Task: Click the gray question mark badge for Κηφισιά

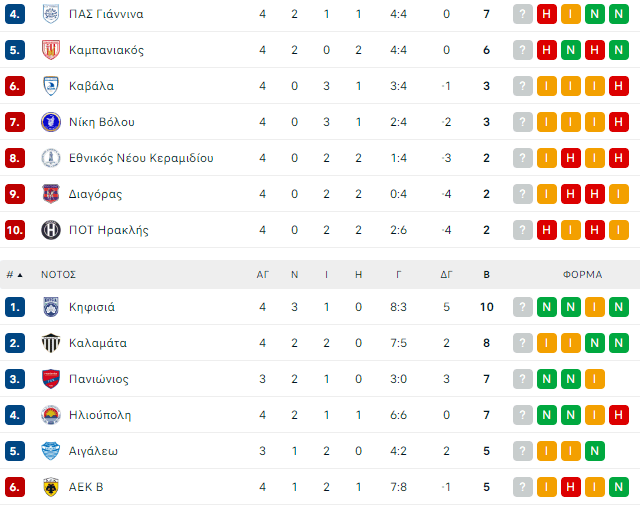Action: pyautogui.click(x=523, y=307)
